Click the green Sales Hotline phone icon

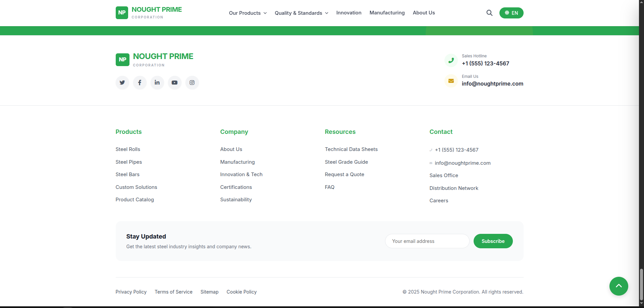[x=451, y=61]
